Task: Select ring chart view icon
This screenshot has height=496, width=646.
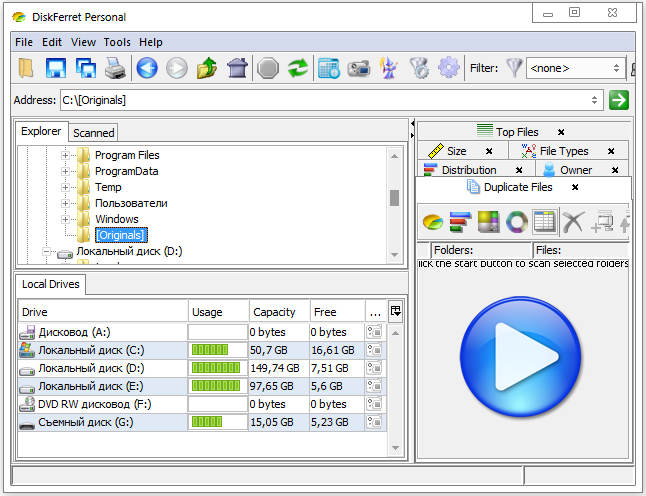Action: pos(517,222)
